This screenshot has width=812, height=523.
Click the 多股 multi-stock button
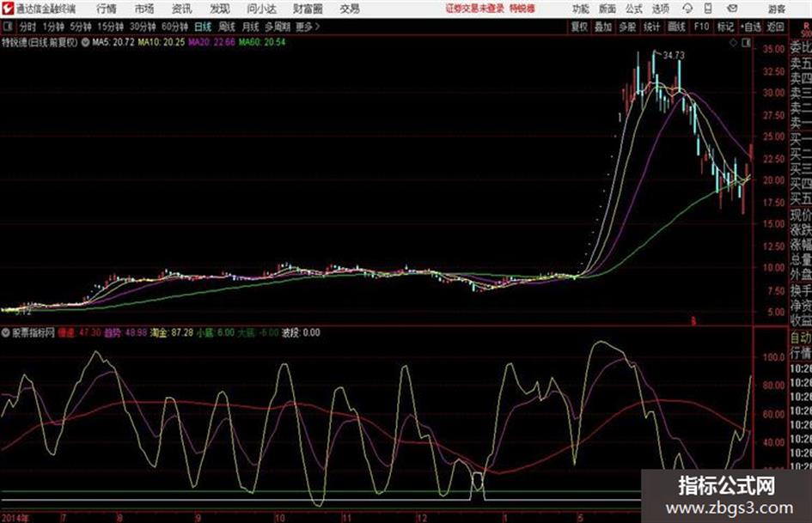pyautogui.click(x=627, y=27)
